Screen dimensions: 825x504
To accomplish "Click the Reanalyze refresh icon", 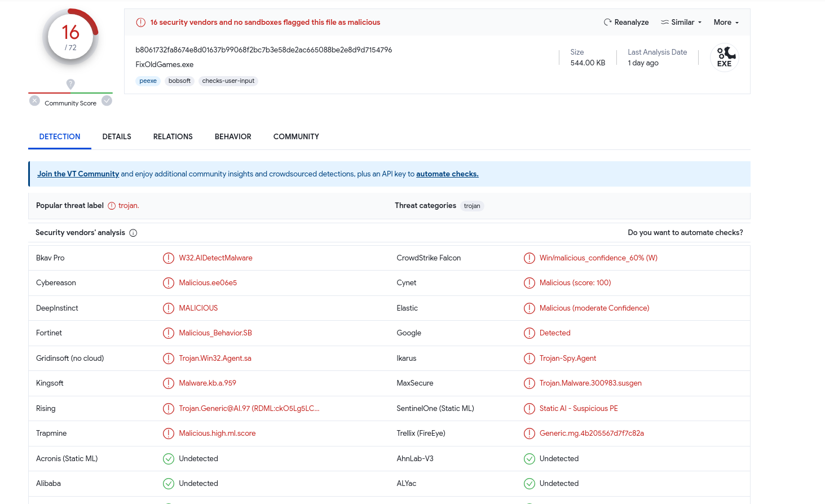I will click(607, 23).
